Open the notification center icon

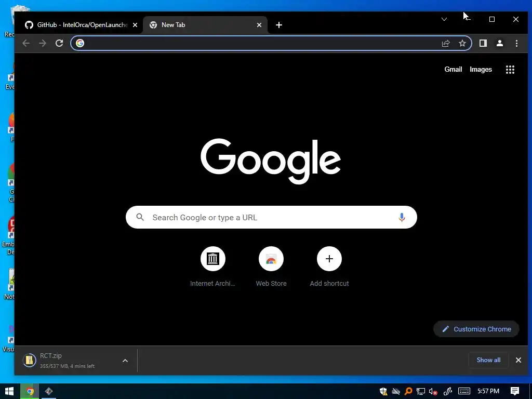click(515, 391)
